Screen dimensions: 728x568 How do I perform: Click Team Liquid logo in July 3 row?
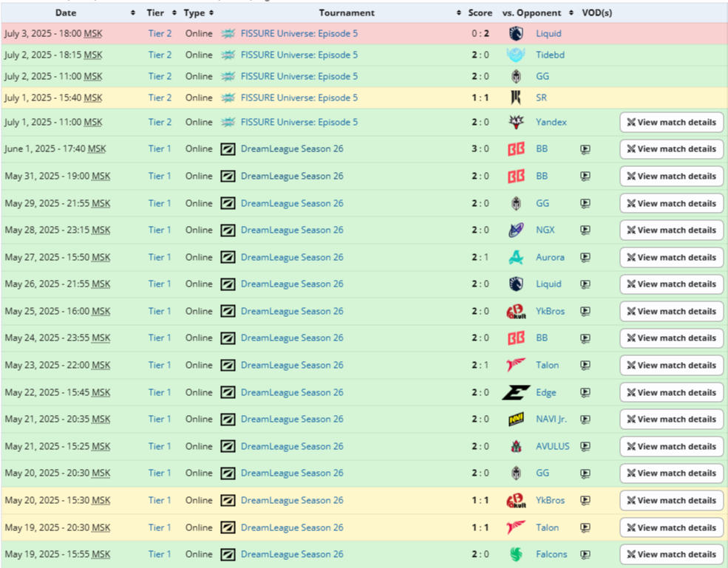tap(516, 33)
